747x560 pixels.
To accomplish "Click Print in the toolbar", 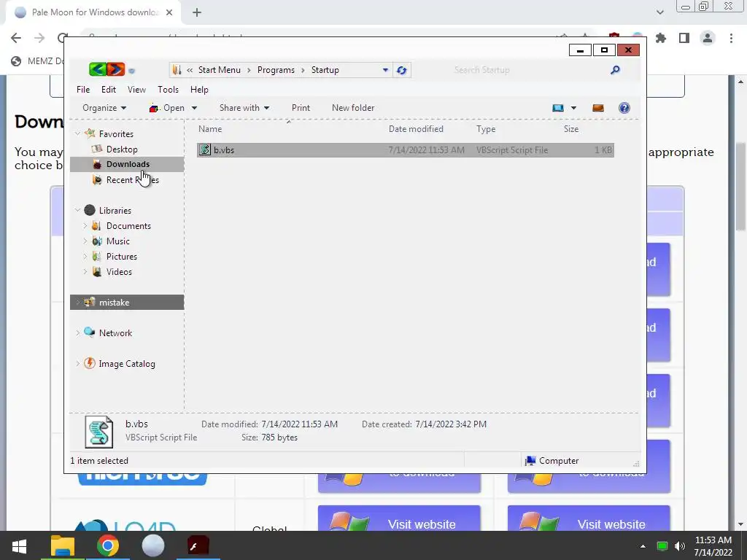I will click(301, 108).
